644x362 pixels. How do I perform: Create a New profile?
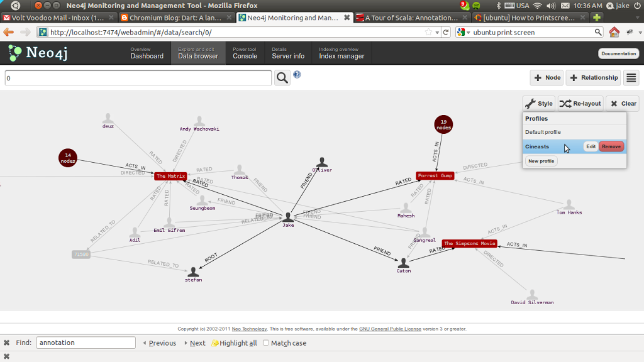point(541,161)
